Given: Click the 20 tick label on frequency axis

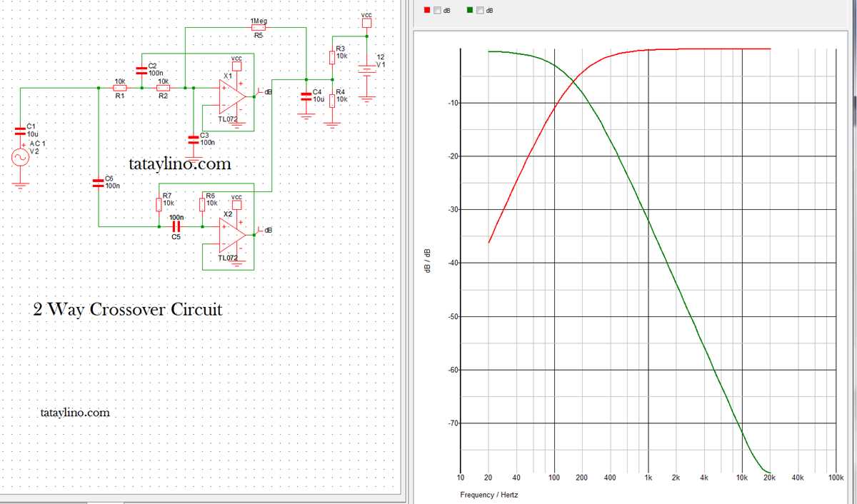Looking at the screenshot, I should (488, 478).
